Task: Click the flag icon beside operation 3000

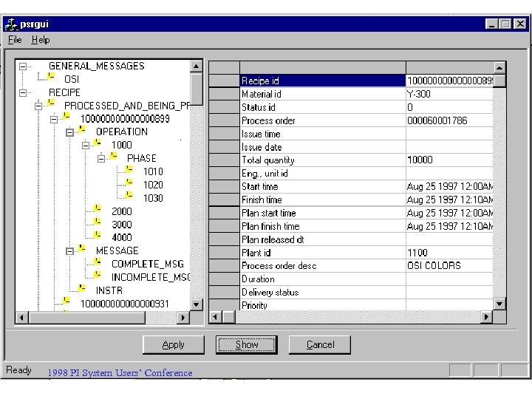Action: [98, 221]
